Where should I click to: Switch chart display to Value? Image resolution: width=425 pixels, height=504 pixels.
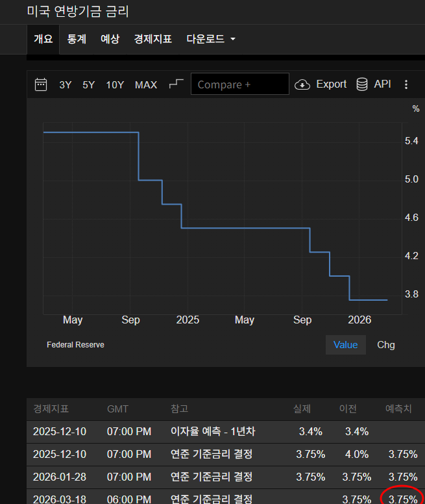click(345, 345)
